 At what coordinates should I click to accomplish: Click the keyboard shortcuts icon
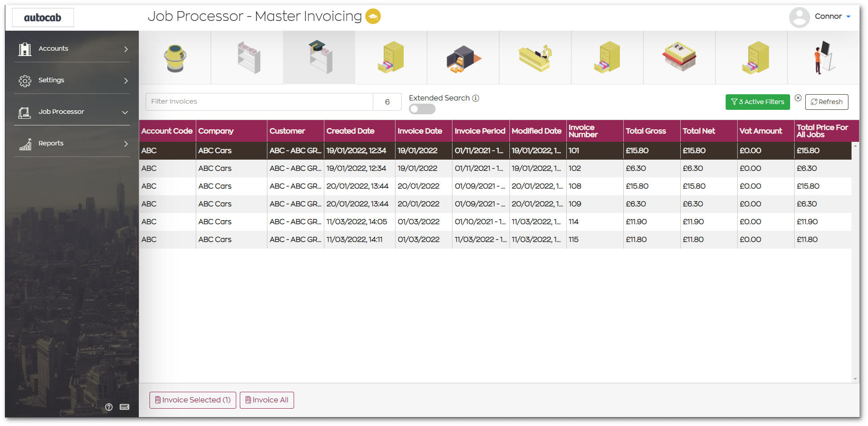125,407
